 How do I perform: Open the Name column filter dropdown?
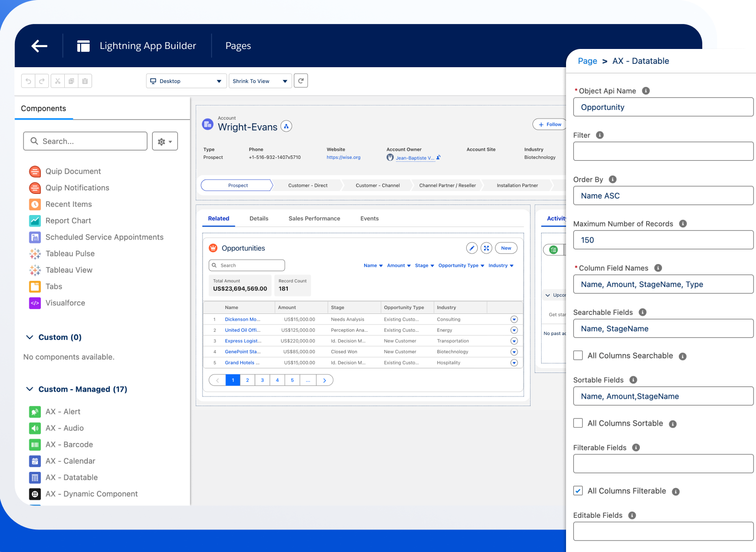373,265
